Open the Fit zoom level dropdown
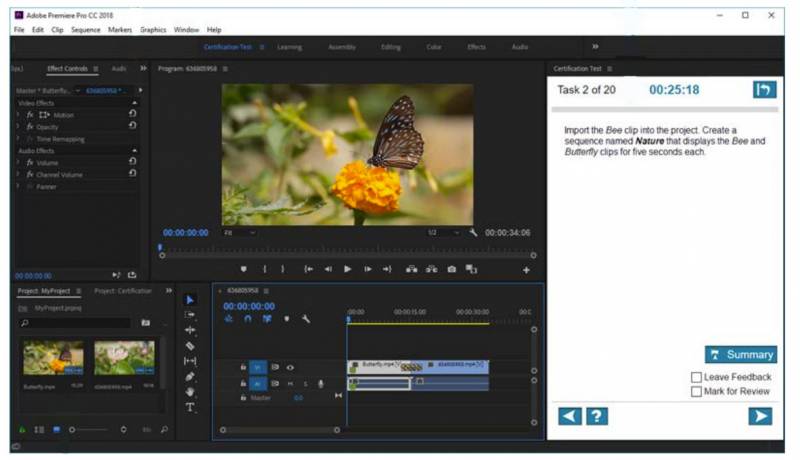The height and width of the screenshot is (460, 800). click(x=240, y=233)
